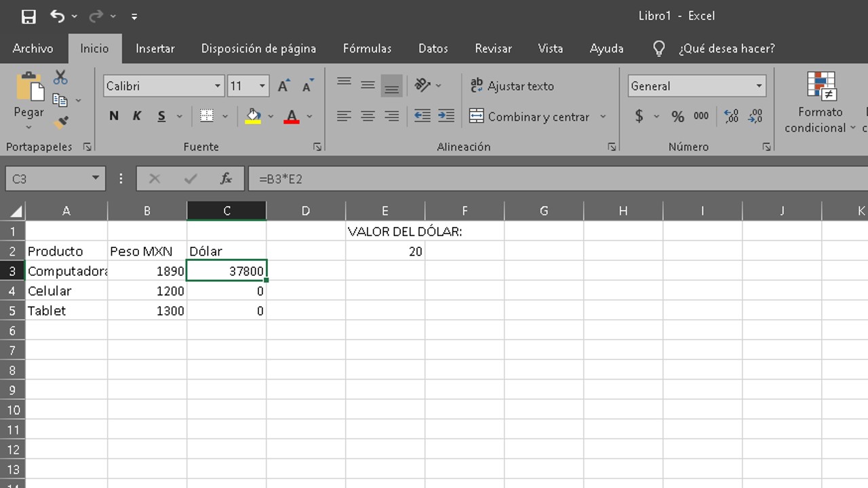Screen dimensions: 868x488
Task: Select the Format Painter brush icon
Action: point(61,123)
